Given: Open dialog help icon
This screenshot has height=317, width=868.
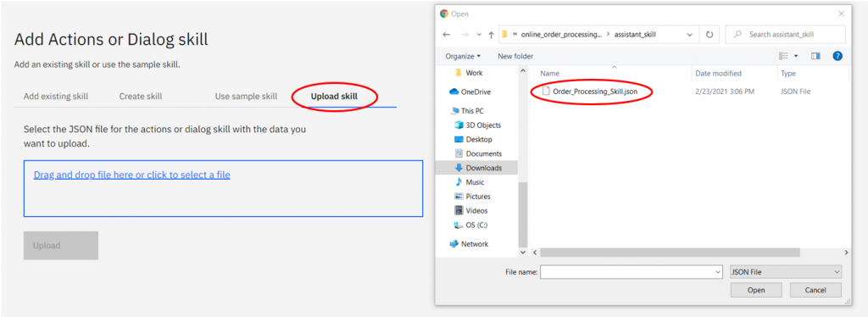Looking at the screenshot, I should pyautogui.click(x=837, y=56).
